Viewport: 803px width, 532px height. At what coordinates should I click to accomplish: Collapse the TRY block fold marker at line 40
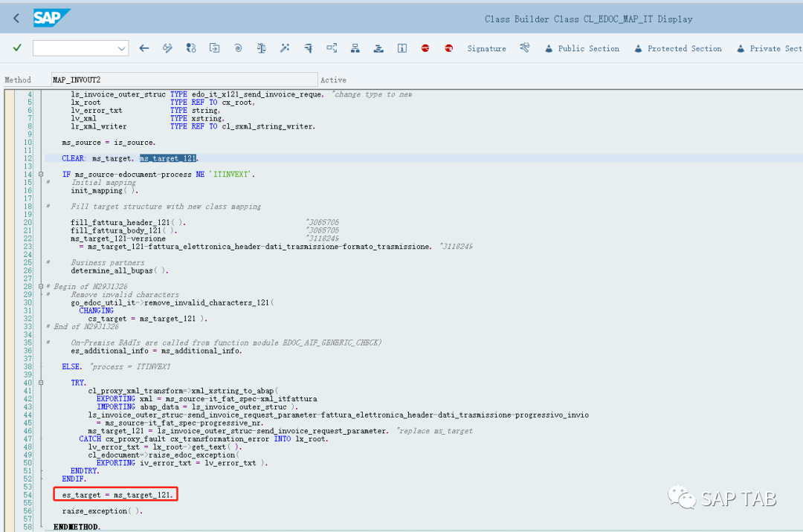(41, 382)
